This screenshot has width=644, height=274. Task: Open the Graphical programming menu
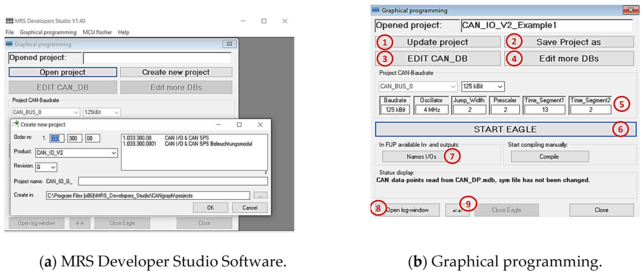pos(48,32)
